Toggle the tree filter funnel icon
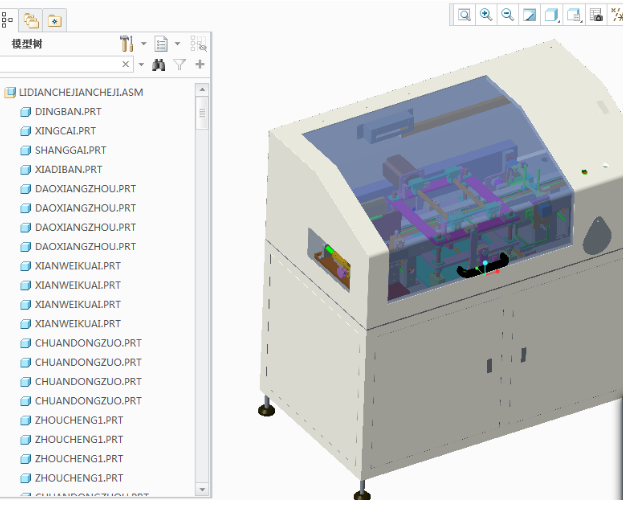Screen dimensions: 623x524 [180, 64]
